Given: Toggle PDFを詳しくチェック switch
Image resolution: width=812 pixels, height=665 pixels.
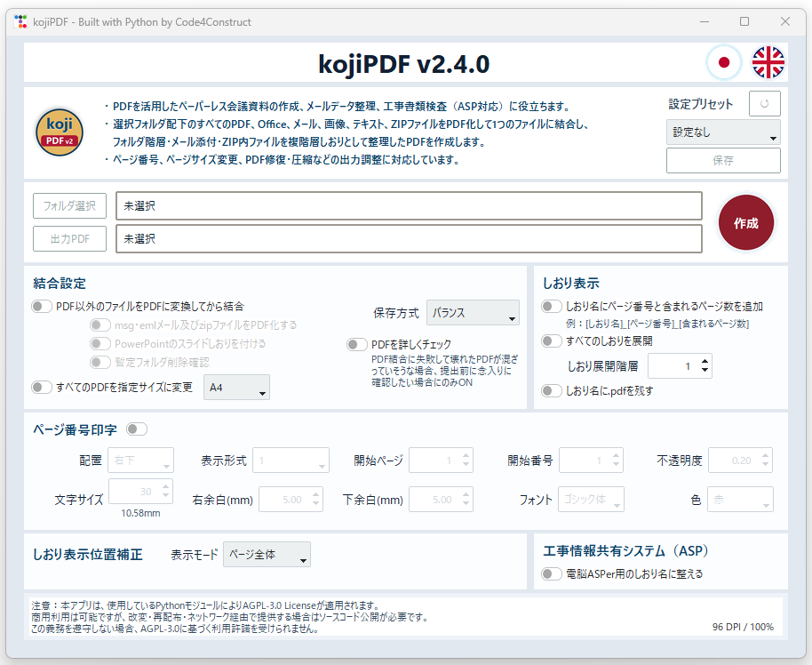Looking at the screenshot, I should (357, 344).
